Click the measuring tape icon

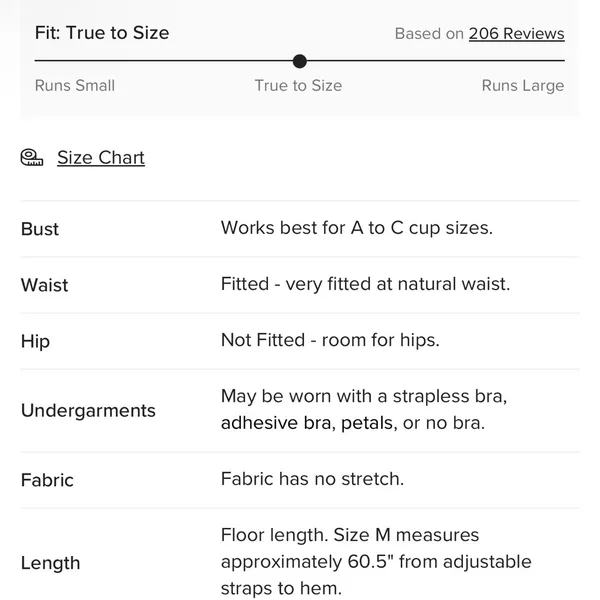[32, 157]
